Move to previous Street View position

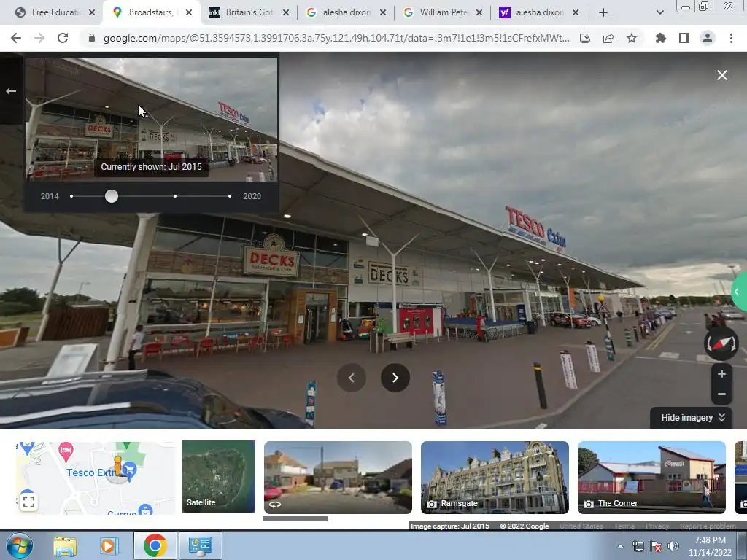coord(352,378)
